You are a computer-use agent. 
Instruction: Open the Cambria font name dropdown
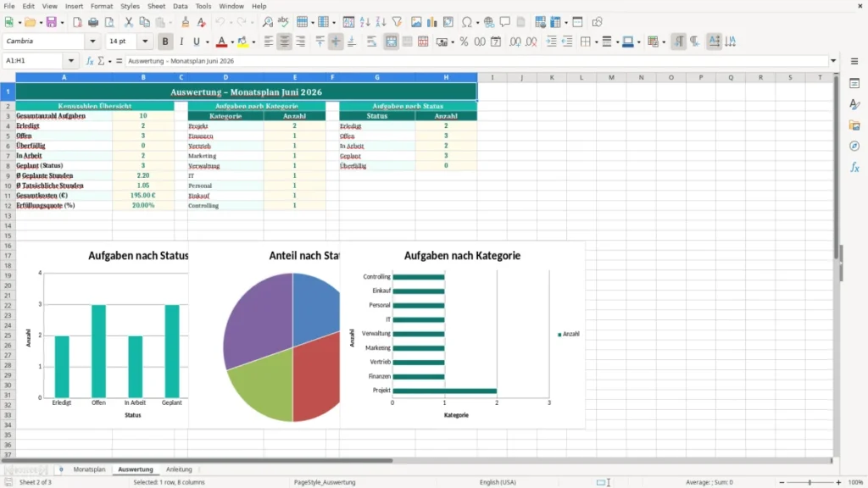tap(92, 41)
